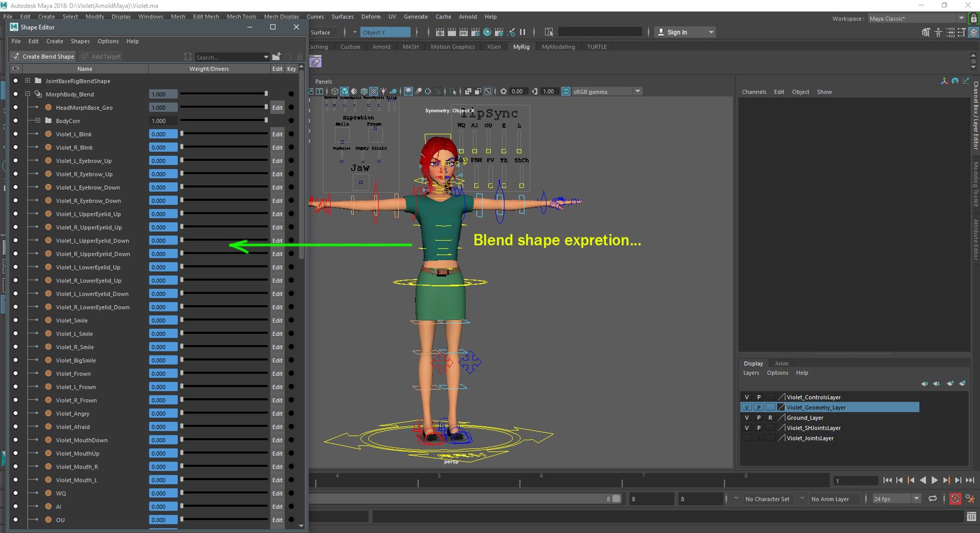Enable smooth shade all cube icon
The image size is (980, 533).
point(345,91)
